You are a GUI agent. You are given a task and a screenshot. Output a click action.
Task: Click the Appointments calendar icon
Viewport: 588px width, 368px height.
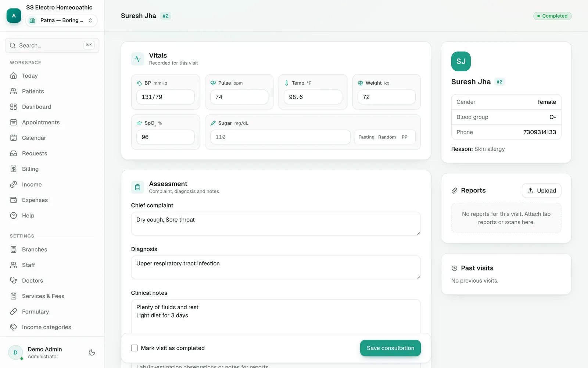[x=14, y=122]
